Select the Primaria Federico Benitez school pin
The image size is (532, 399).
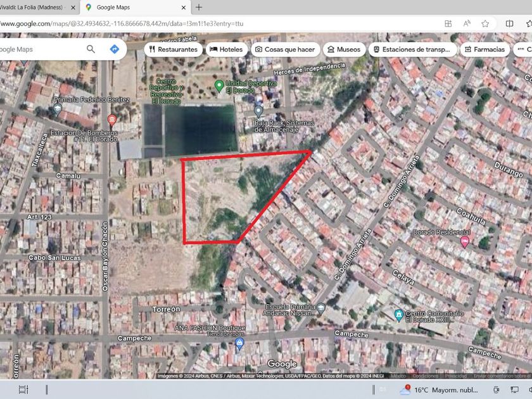[x=57, y=109]
